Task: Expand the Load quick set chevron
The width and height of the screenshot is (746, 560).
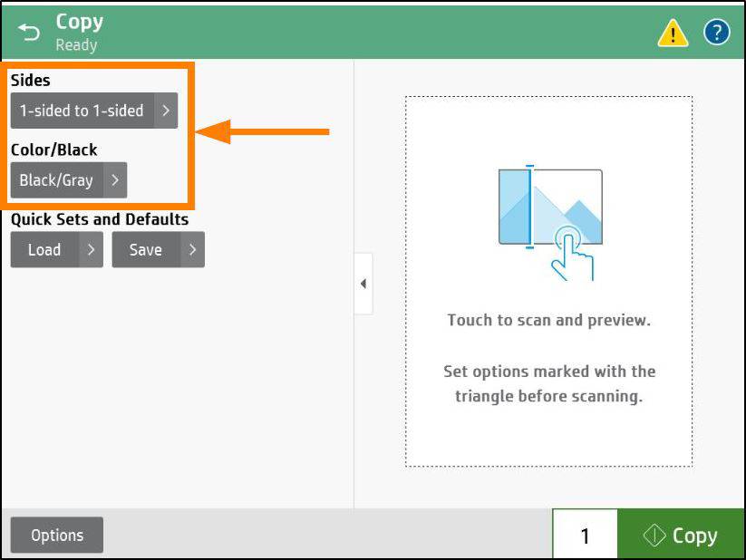Action: point(91,249)
